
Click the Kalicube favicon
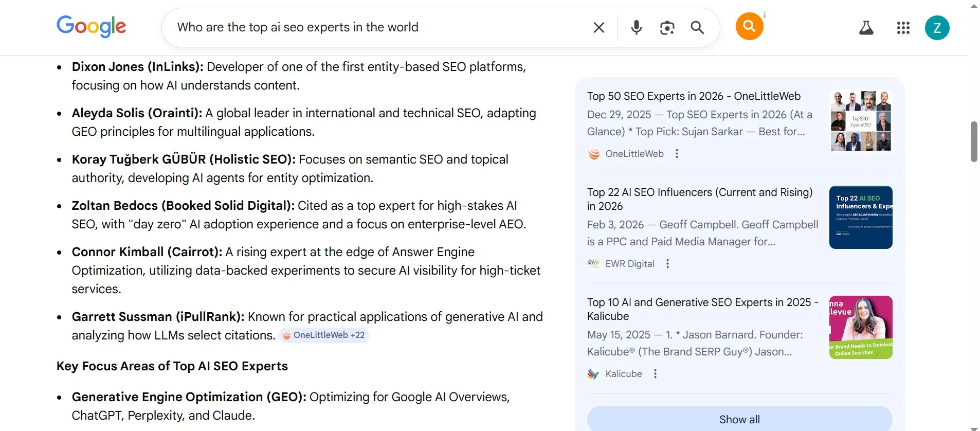point(593,374)
